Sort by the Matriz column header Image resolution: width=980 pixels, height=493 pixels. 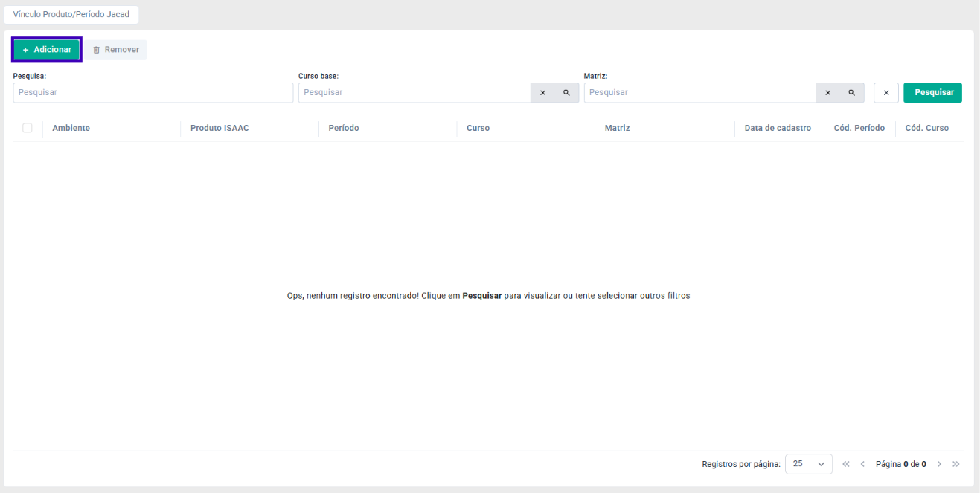coord(617,128)
